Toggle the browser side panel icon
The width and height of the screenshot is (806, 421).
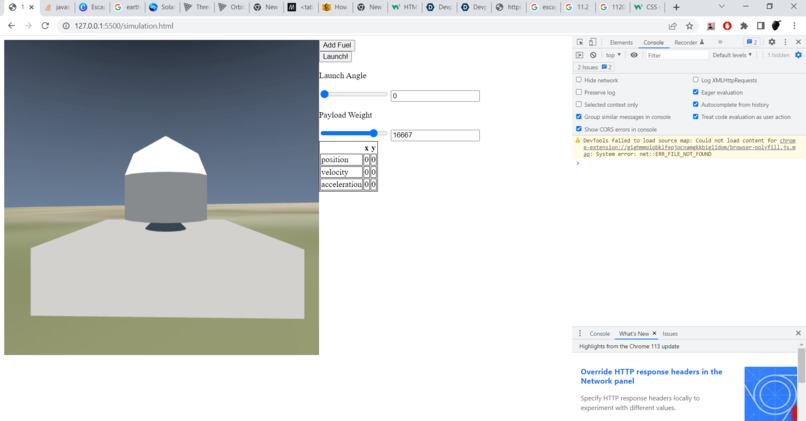tap(761, 26)
